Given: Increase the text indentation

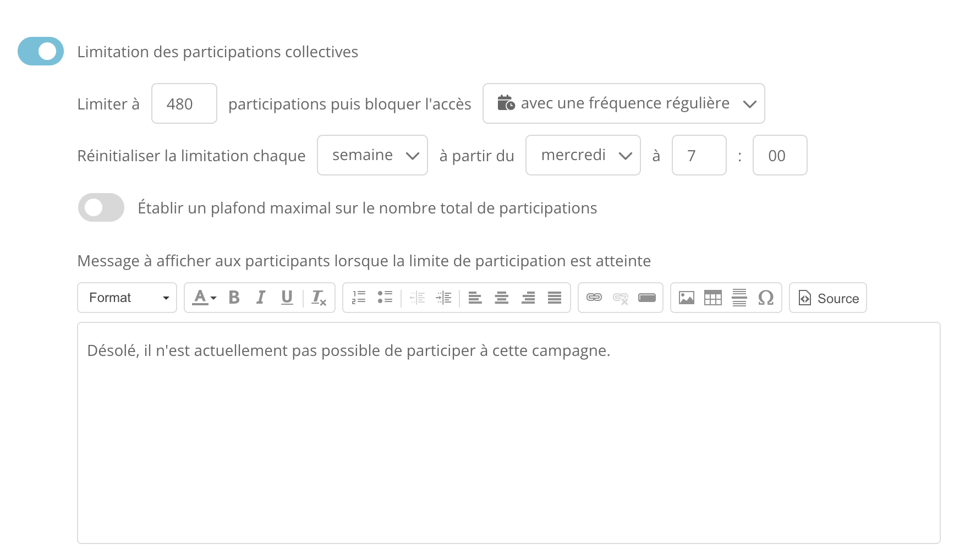Looking at the screenshot, I should pyautogui.click(x=444, y=298).
